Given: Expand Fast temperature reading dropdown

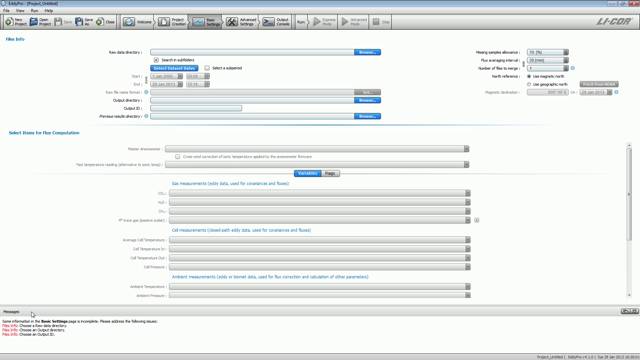Looking at the screenshot, I should click(x=466, y=164).
